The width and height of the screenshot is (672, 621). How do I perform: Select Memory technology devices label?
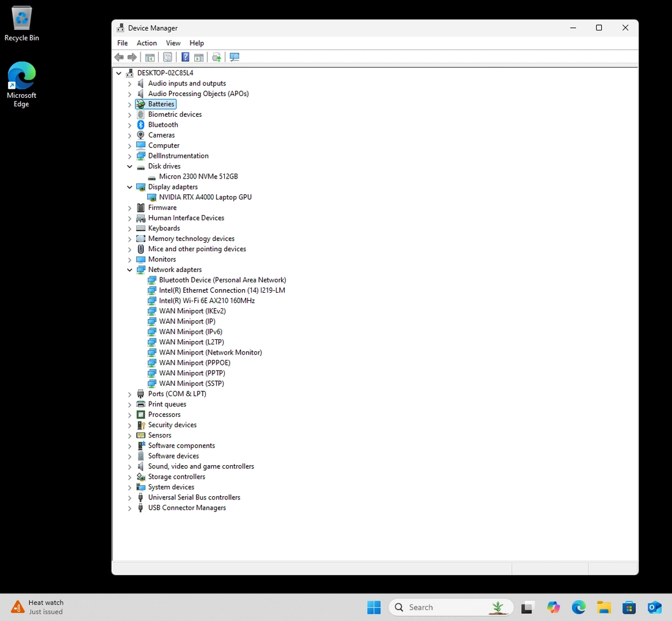pos(191,238)
